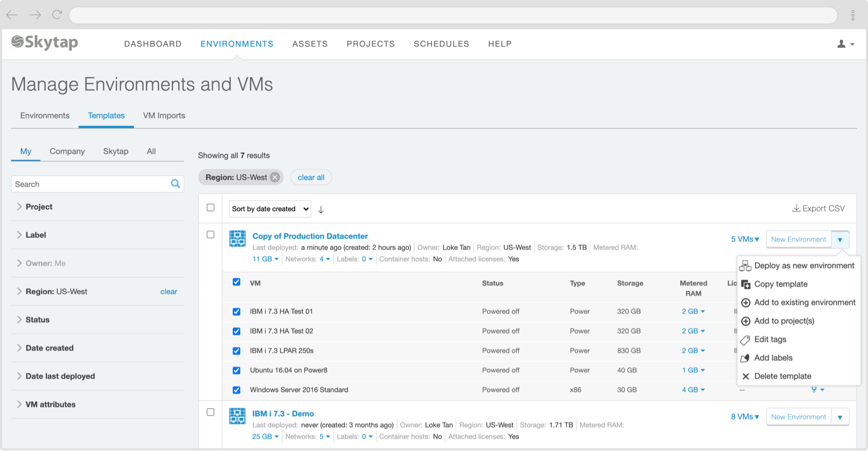Viewport: 868px width, 451px height.
Task: Expand the 5 VMs dropdown
Action: tap(745, 239)
